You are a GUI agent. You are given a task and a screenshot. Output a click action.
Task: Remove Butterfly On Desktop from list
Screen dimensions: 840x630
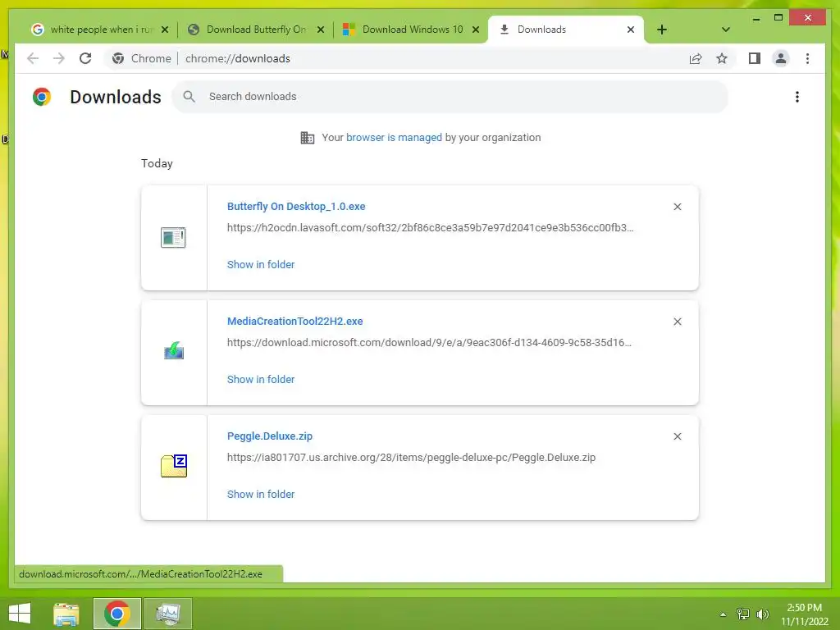(677, 207)
